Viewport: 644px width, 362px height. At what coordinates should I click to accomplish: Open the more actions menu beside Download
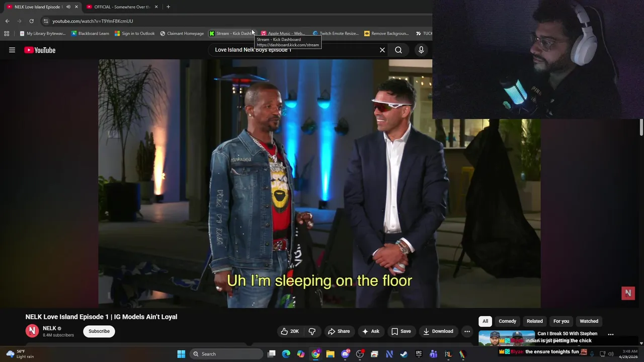[467, 331]
